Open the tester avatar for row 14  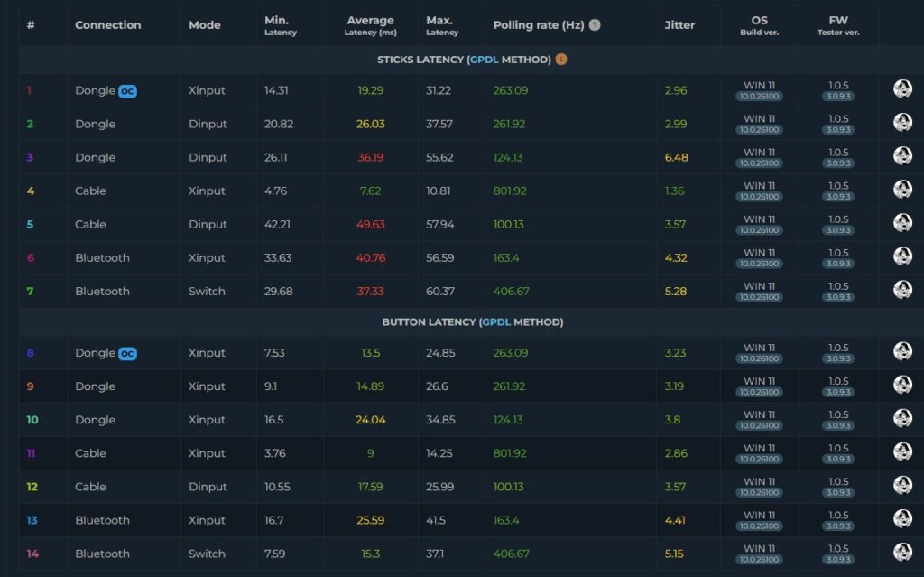click(x=902, y=553)
